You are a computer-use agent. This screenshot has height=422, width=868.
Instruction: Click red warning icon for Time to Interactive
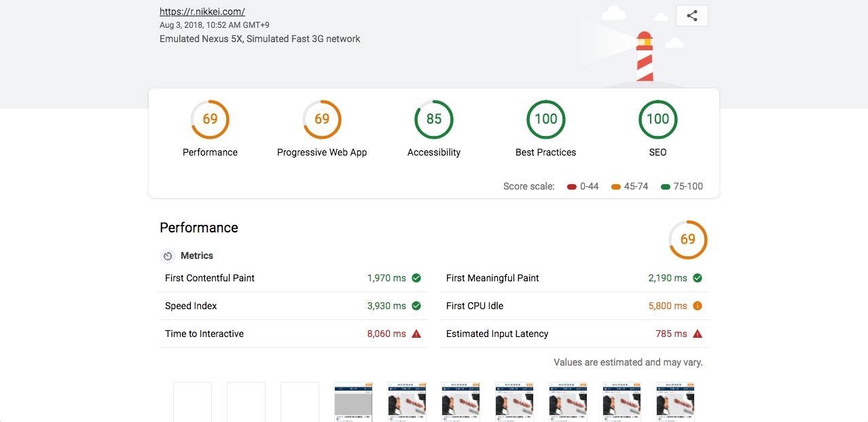coord(416,334)
